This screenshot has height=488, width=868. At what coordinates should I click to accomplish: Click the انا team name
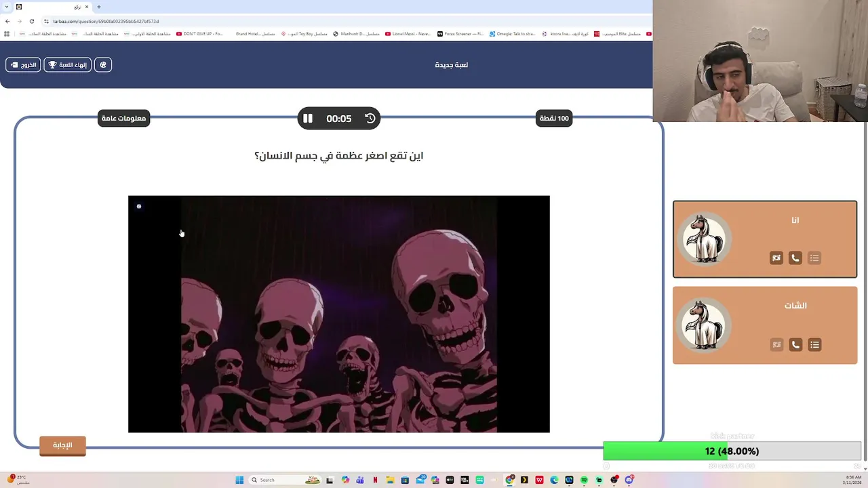(x=795, y=220)
